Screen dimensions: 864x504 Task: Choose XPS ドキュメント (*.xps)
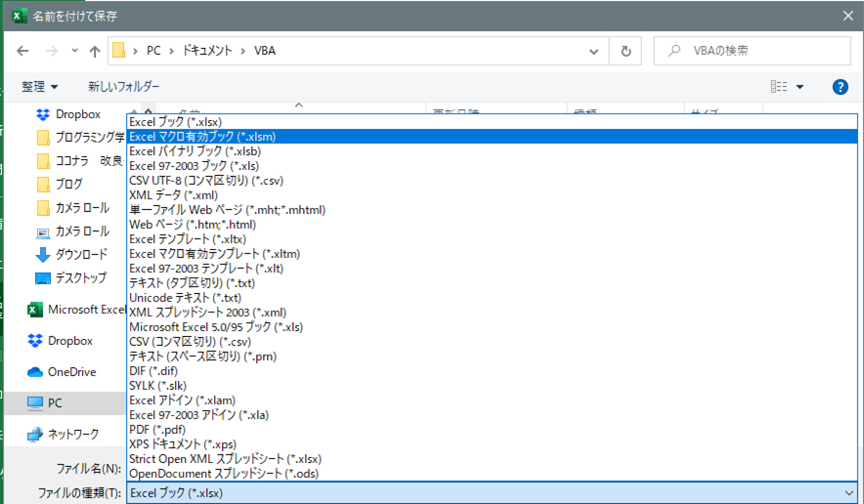coord(492,444)
